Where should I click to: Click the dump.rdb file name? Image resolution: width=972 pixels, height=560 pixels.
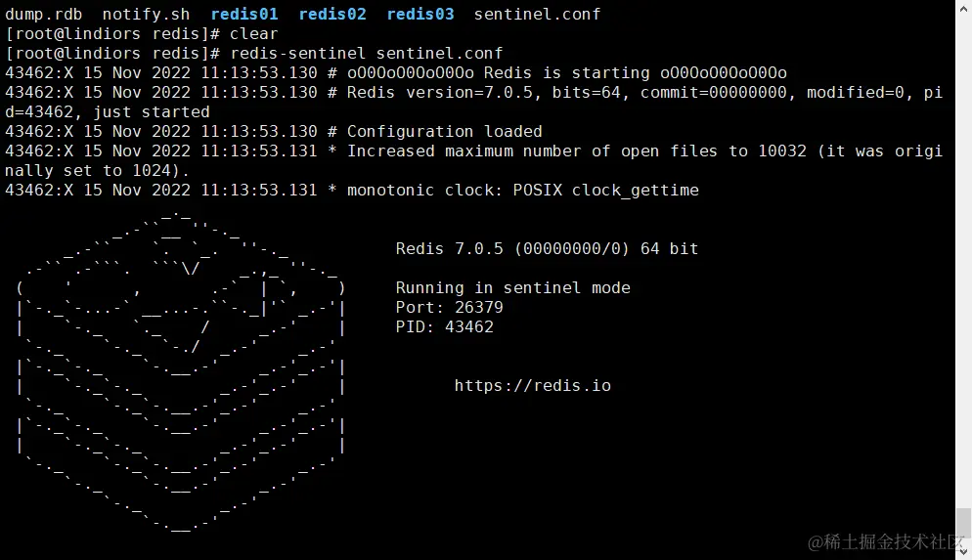(43, 15)
